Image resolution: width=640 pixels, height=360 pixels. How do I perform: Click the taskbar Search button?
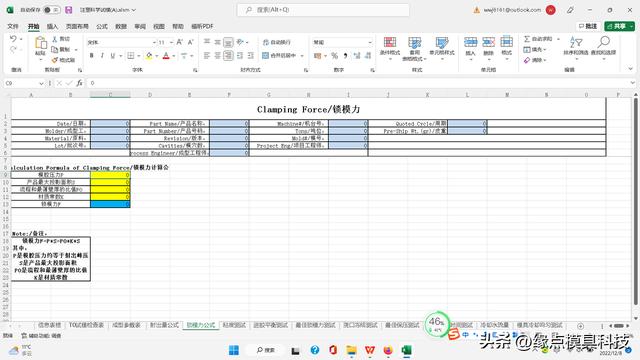[x=266, y=350]
